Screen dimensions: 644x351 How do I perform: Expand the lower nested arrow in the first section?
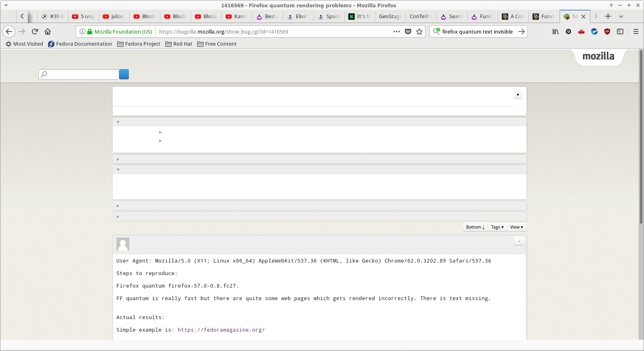(160, 141)
